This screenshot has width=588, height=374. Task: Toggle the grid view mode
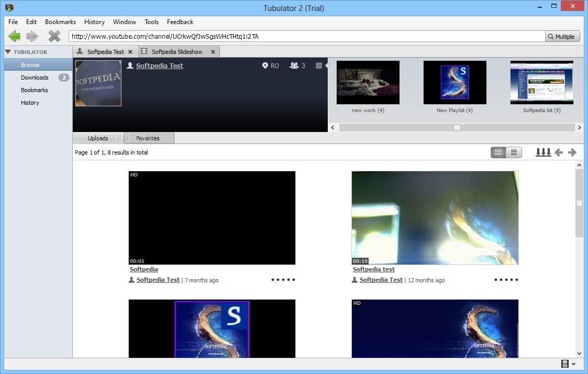[498, 152]
